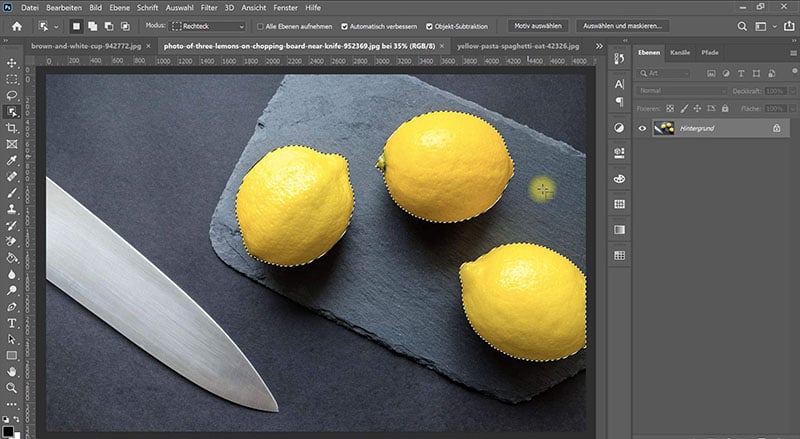Select the Zoom tool
Image resolution: width=800 pixels, height=439 pixels.
[11, 388]
